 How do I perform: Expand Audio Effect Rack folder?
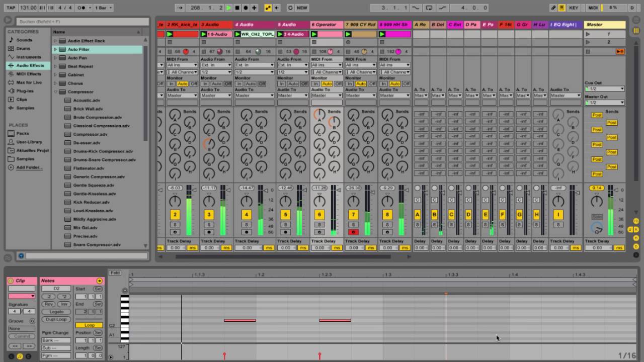(56, 41)
